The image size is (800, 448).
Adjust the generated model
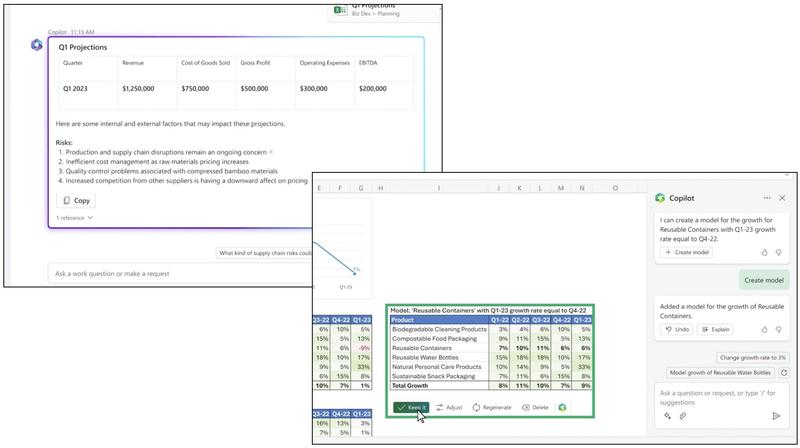[449, 407]
